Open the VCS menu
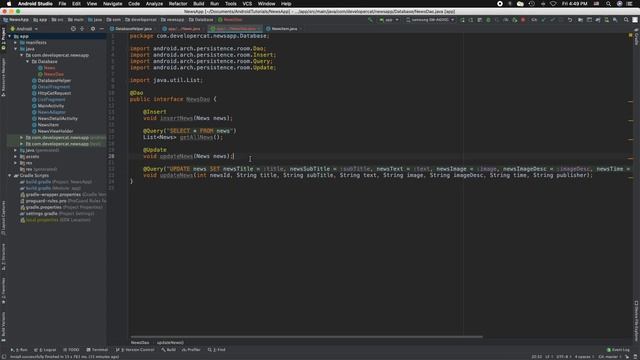This screenshot has height=360, width=640. pyautogui.click(x=247, y=4)
